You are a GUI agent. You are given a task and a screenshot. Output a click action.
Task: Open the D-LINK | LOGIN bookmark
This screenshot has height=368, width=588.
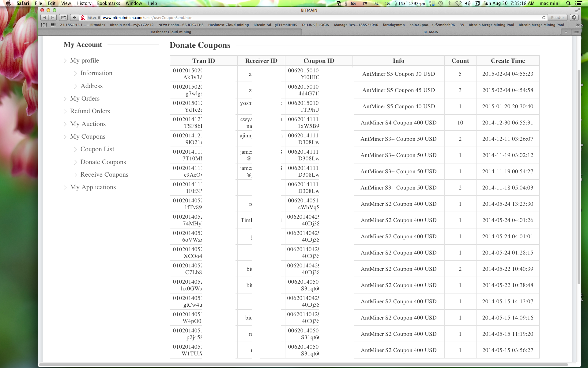[x=315, y=25]
